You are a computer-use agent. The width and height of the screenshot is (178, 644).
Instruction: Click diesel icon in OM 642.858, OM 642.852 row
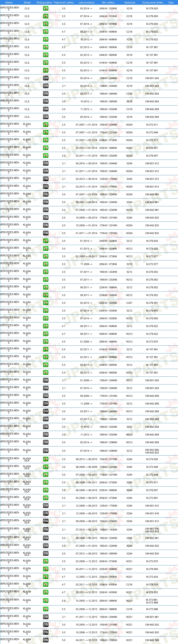pyautogui.click(x=46, y=451)
